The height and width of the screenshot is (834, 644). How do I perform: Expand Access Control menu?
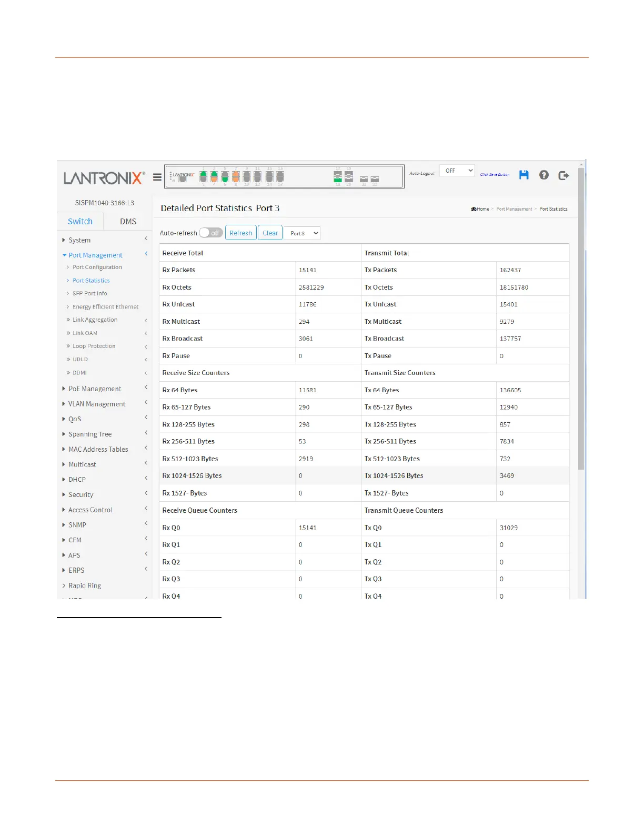(x=90, y=510)
